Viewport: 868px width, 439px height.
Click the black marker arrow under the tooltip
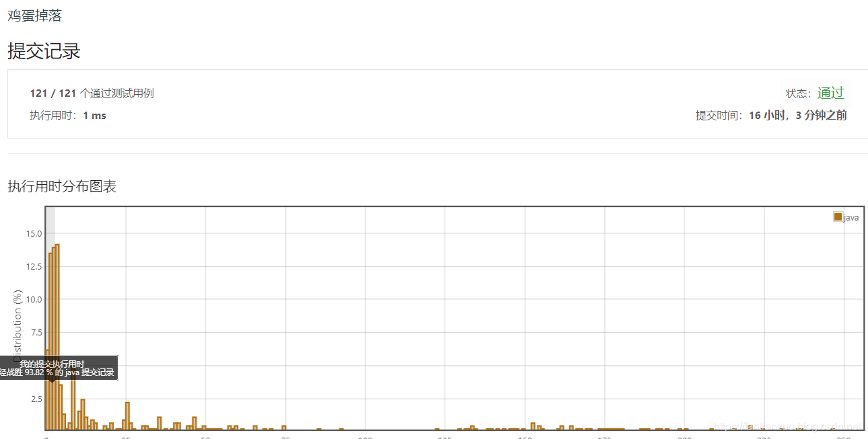(52, 381)
